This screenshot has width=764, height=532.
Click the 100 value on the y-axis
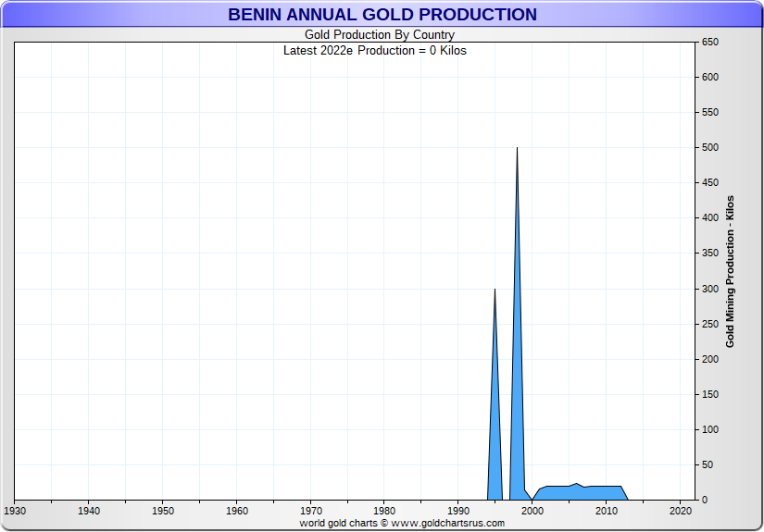(710, 429)
